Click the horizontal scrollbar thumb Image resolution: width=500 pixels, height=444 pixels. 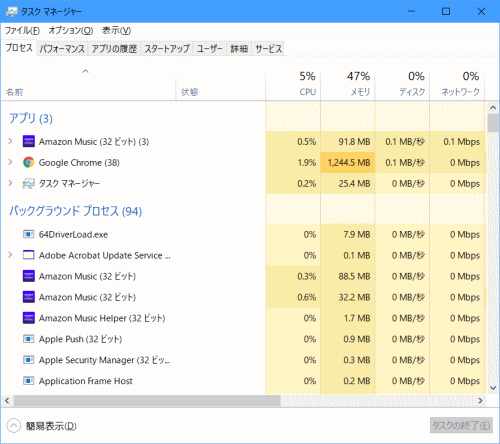147,401
